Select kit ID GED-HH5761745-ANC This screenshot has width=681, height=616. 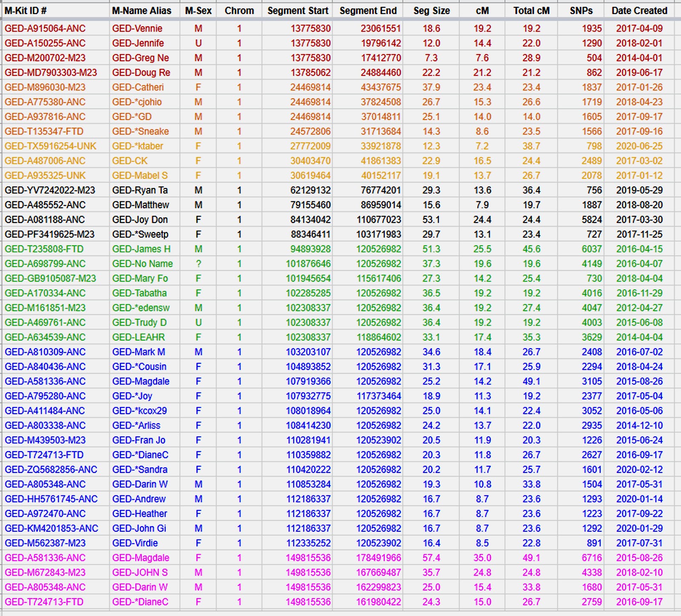pyautogui.click(x=51, y=499)
